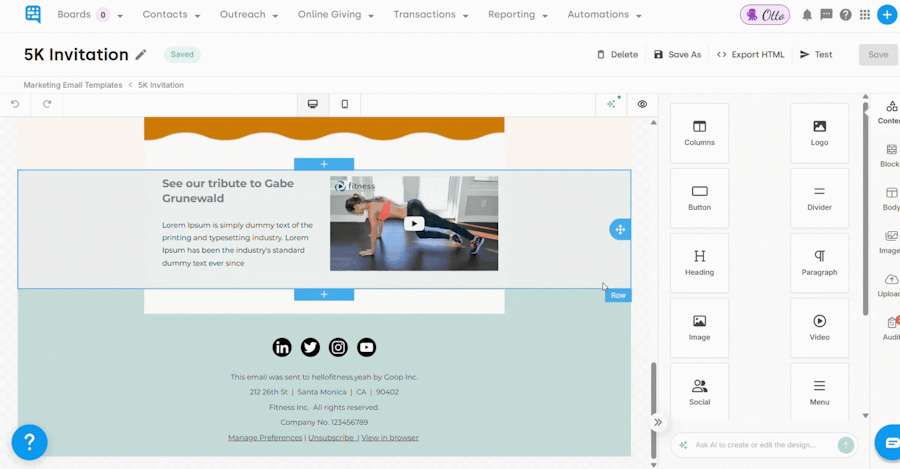The width and height of the screenshot is (900, 469).
Task: Open the Images tab in right sidebar
Action: 890,242
